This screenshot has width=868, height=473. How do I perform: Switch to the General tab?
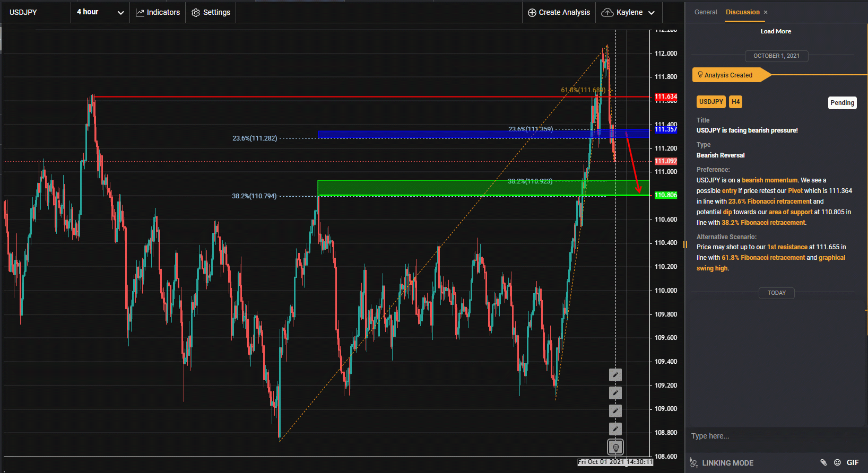[x=705, y=12]
